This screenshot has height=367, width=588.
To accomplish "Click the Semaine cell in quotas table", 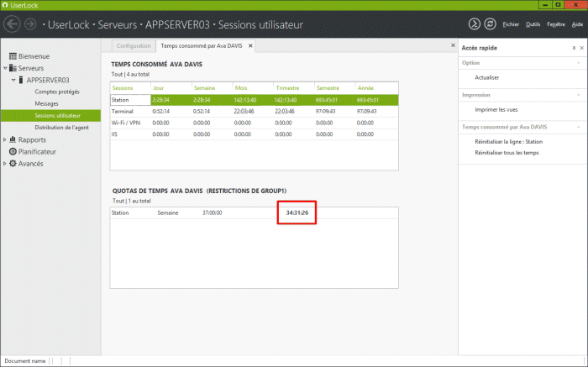I will [168, 213].
